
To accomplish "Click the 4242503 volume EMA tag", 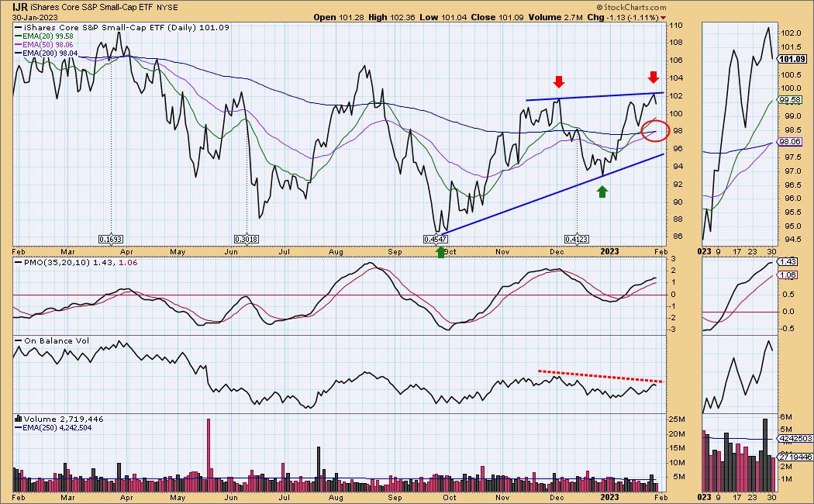I will pyautogui.click(x=795, y=439).
